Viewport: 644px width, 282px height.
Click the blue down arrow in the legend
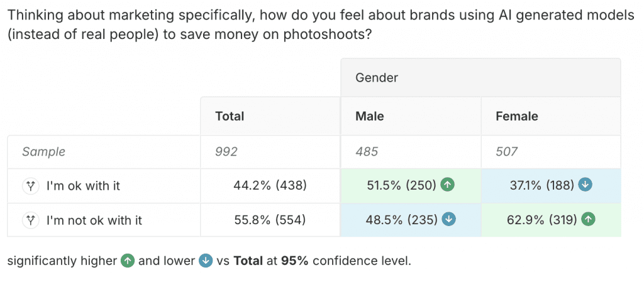[x=206, y=261]
